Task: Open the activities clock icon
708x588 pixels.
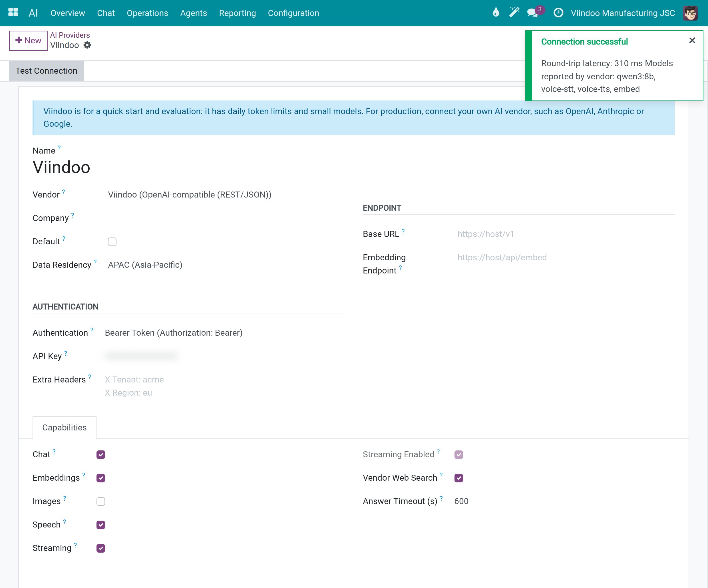Action: coord(558,13)
